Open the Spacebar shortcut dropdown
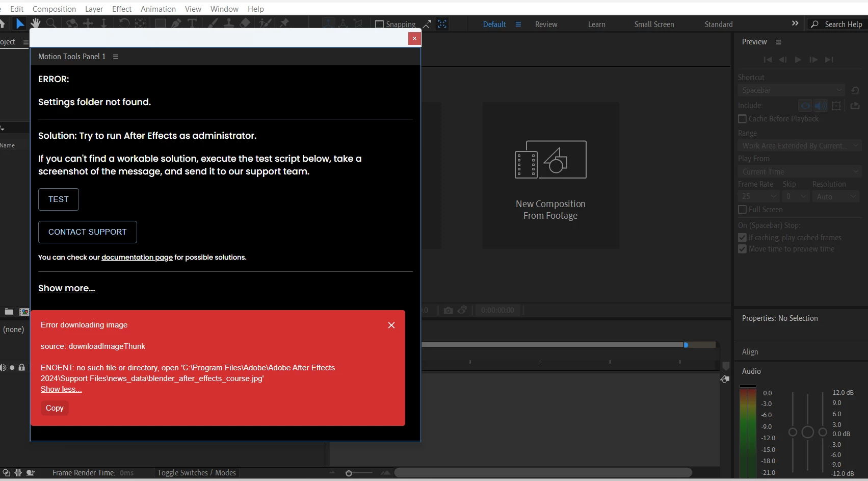The image size is (868, 481). [x=792, y=90]
